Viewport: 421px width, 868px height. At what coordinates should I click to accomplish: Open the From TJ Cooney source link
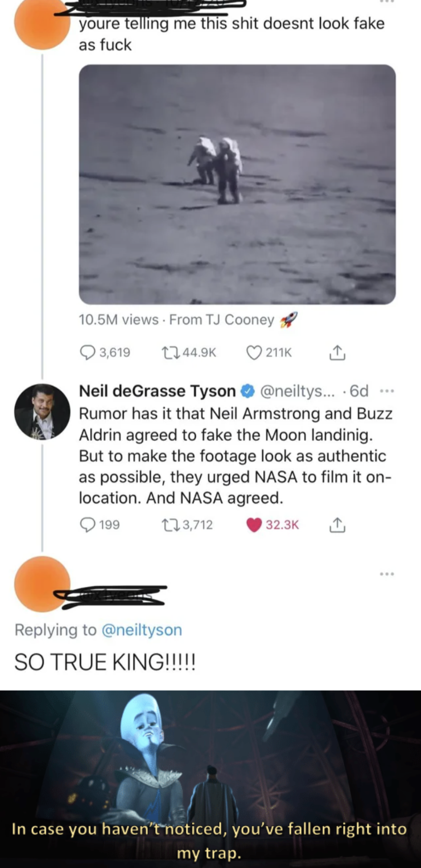[x=221, y=320]
